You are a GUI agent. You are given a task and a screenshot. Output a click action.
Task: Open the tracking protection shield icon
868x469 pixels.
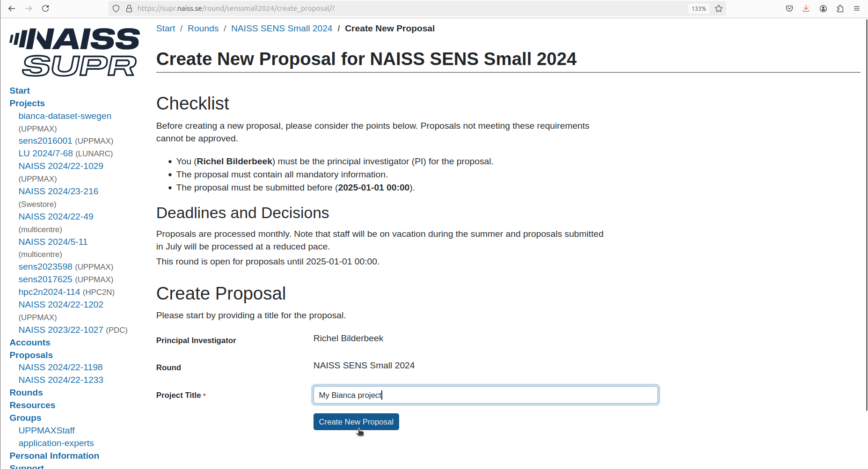pos(115,8)
